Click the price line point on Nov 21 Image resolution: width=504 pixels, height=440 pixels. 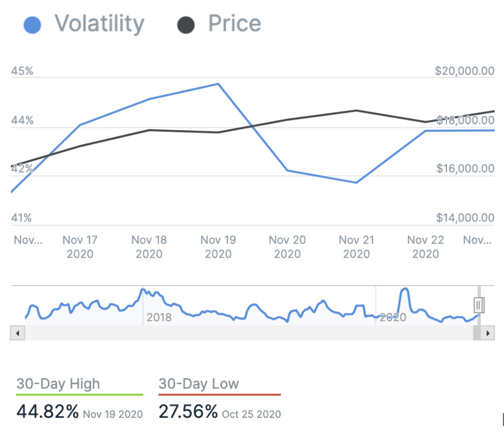pyautogui.click(x=356, y=111)
